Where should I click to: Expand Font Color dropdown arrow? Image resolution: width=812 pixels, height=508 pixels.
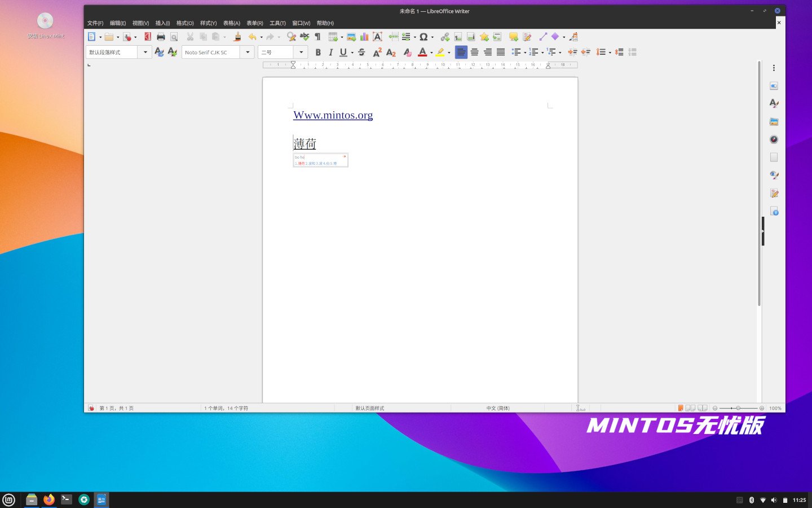pyautogui.click(x=431, y=52)
